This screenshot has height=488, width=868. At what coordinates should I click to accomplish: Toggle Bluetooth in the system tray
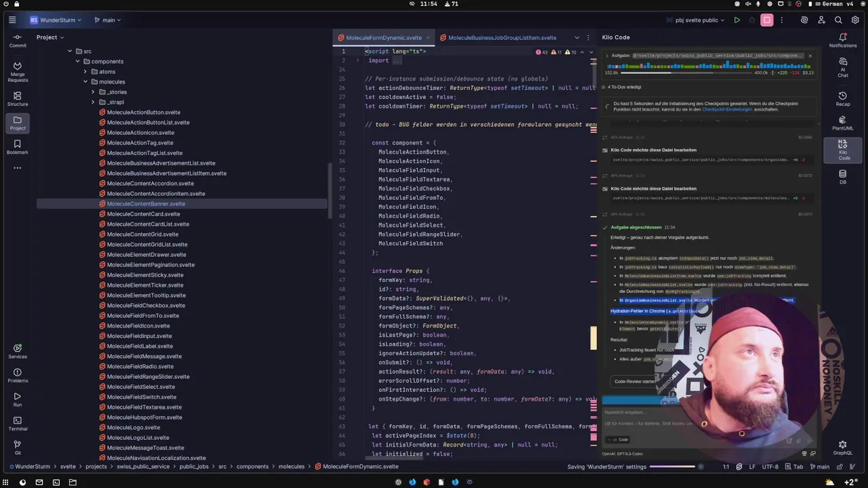pyautogui.click(x=789, y=4)
